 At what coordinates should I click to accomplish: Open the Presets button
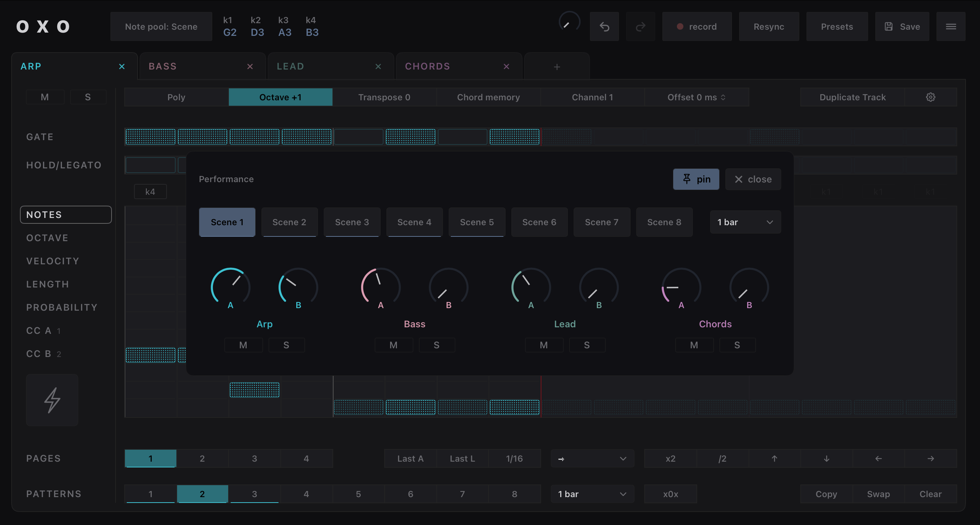coord(837,27)
